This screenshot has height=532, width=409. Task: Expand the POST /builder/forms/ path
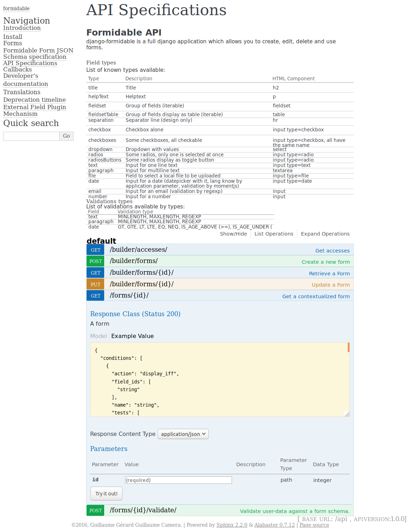tap(134, 261)
